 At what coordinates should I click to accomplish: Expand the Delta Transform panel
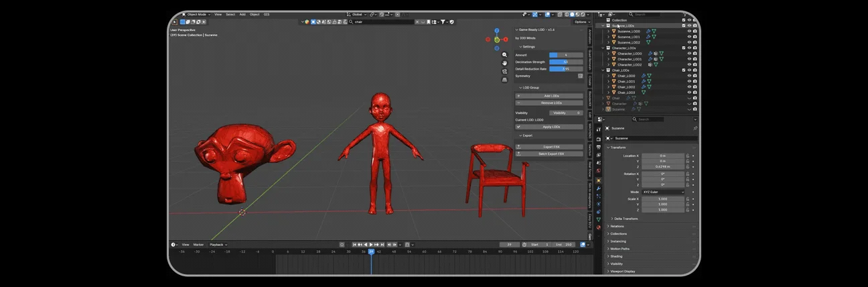(625, 219)
